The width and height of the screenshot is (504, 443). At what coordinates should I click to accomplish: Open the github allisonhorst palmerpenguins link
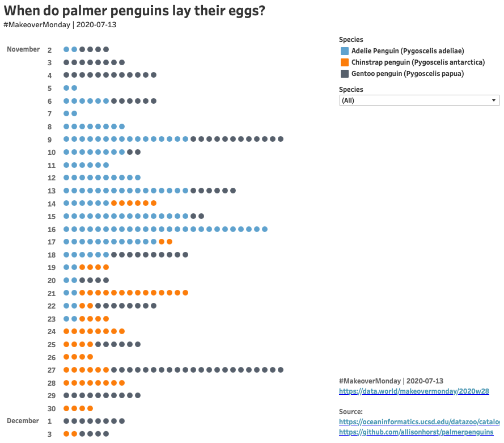click(416, 432)
